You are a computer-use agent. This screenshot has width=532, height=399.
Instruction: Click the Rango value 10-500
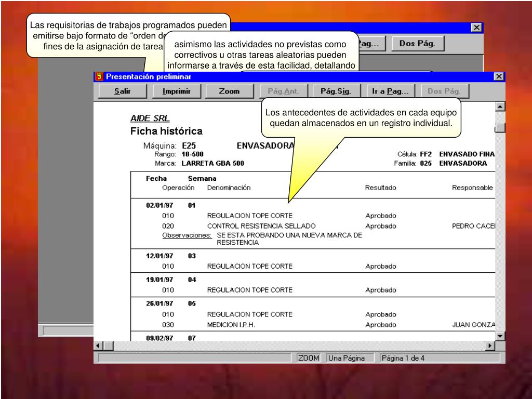point(192,154)
